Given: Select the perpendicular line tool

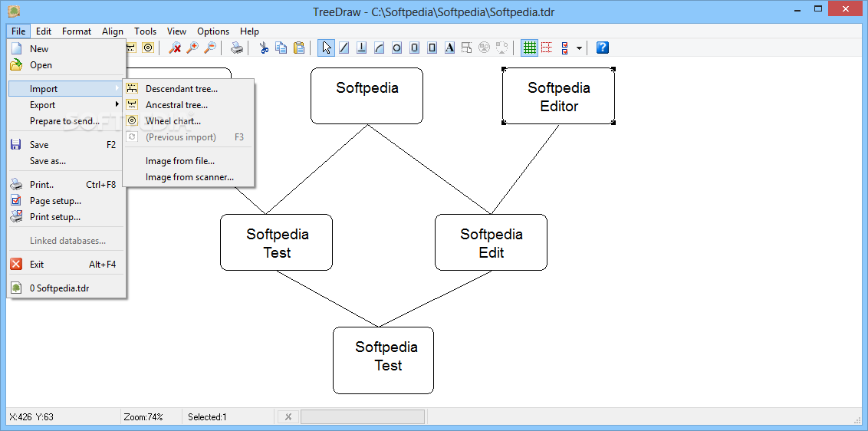Looking at the screenshot, I should click(x=361, y=48).
